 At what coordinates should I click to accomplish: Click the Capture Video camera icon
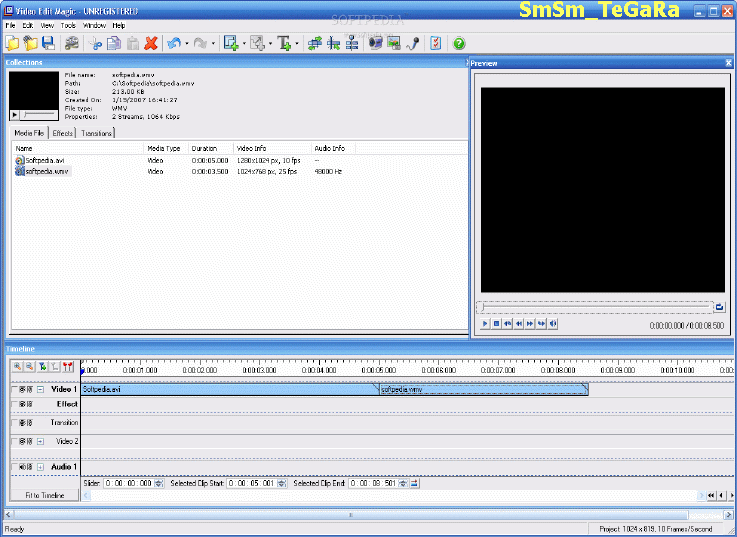[x=376, y=43]
